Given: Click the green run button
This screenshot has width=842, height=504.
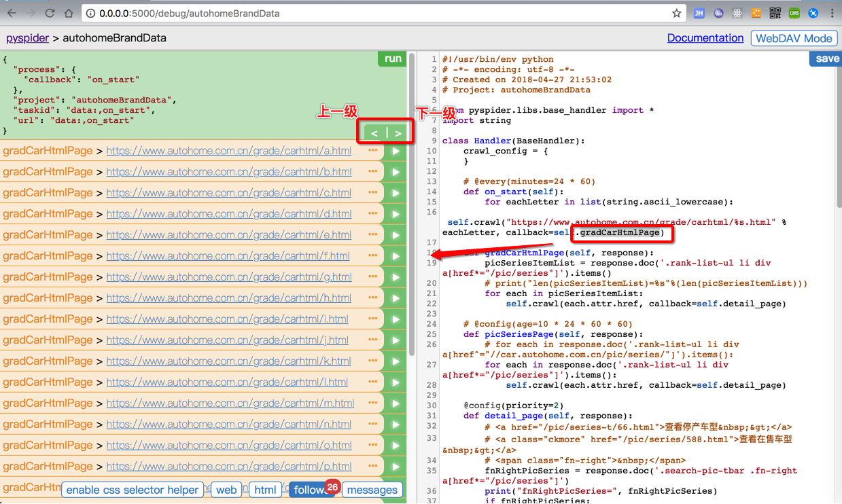Looking at the screenshot, I should click(393, 58).
